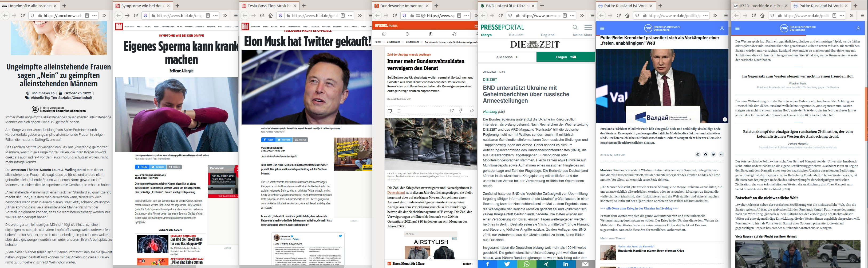
Task: Click 'Deutschland' in the Spiegel breadcrumb after 'Politik'
Action: point(393,42)
